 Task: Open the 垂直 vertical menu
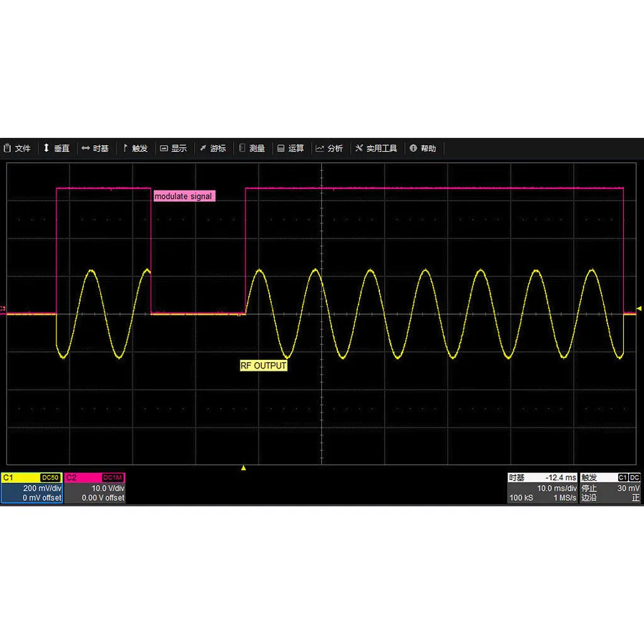point(57,148)
